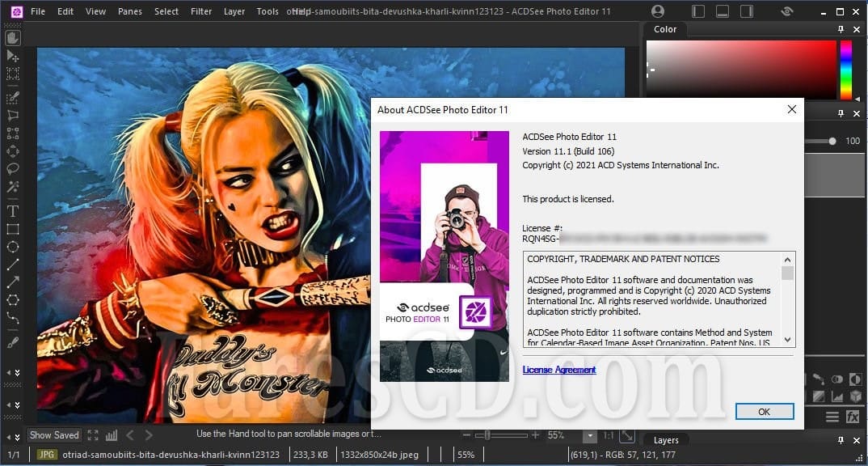Go to next image arrow

pyautogui.click(x=149, y=435)
